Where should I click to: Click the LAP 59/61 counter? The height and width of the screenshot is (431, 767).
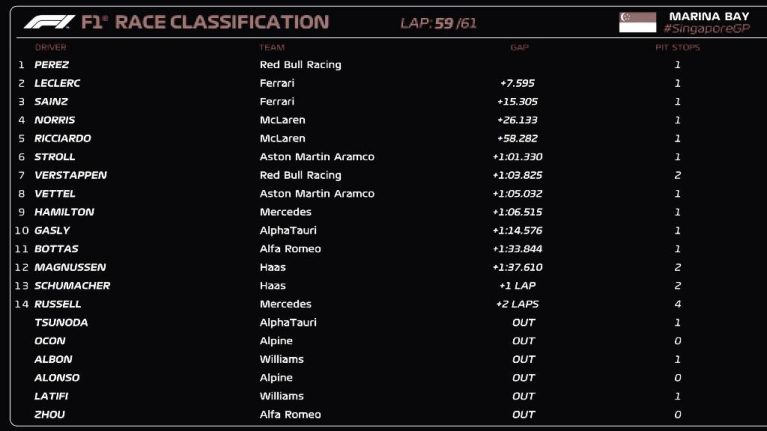tap(438, 23)
